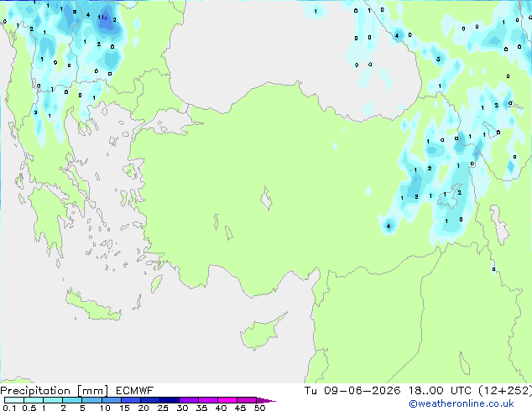
Task: Click the '0.1' legend scale label
Action: click(9, 408)
